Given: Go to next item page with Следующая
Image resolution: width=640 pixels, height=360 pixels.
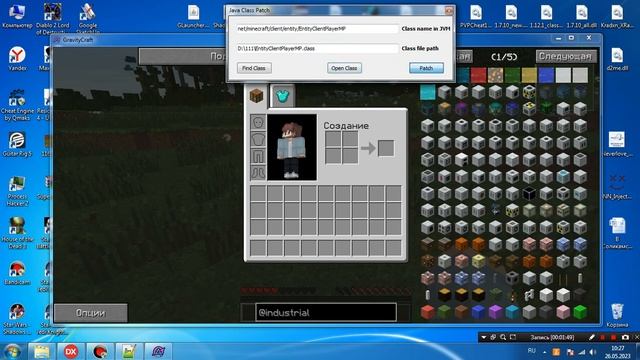Looking at the screenshot, I should [565, 56].
